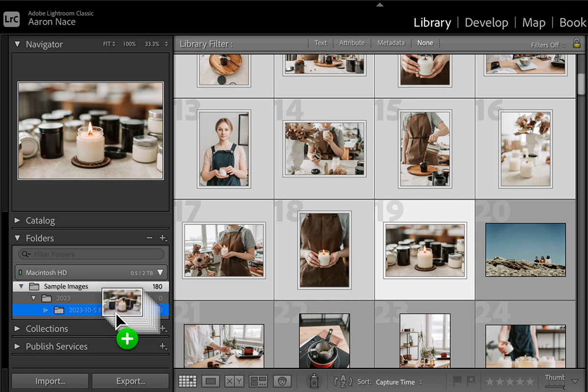Screen dimensions: 588x392
Task: Select the Painter spray can tool
Action: click(313, 381)
